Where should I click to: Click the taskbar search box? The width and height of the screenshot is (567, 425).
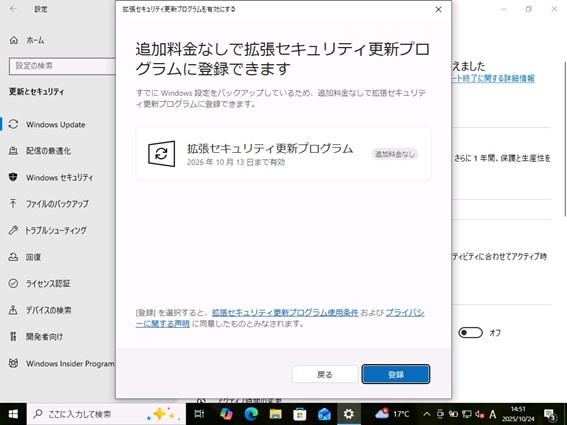pyautogui.click(x=106, y=414)
